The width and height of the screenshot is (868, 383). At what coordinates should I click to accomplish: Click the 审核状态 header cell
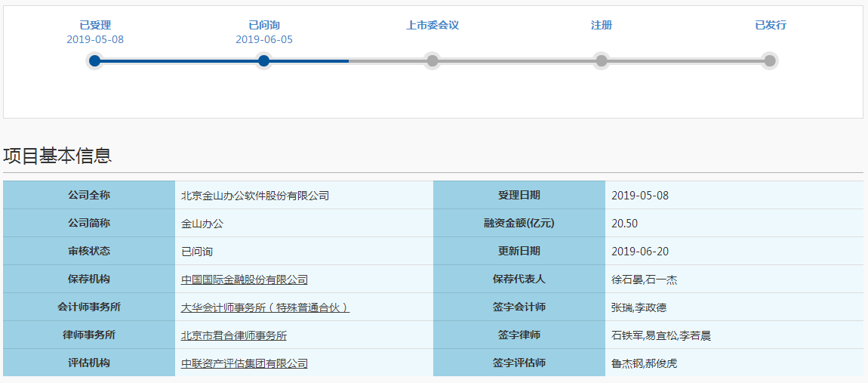pyautogui.click(x=89, y=251)
